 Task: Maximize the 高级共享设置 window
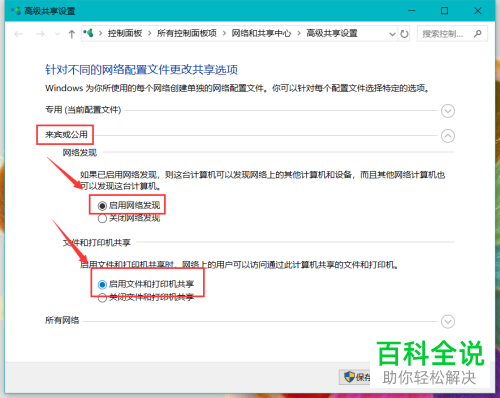444,11
